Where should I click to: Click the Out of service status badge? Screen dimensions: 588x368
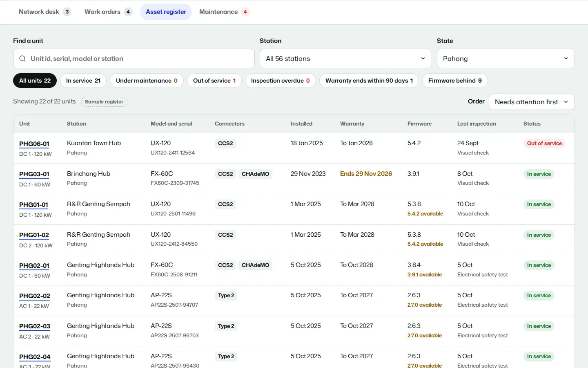click(x=544, y=144)
